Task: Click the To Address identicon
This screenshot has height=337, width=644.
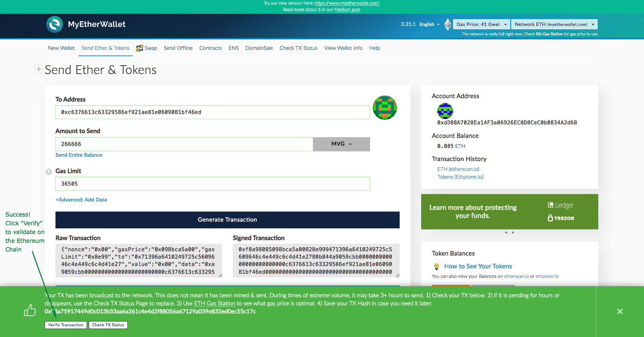Action: pyautogui.click(x=385, y=108)
